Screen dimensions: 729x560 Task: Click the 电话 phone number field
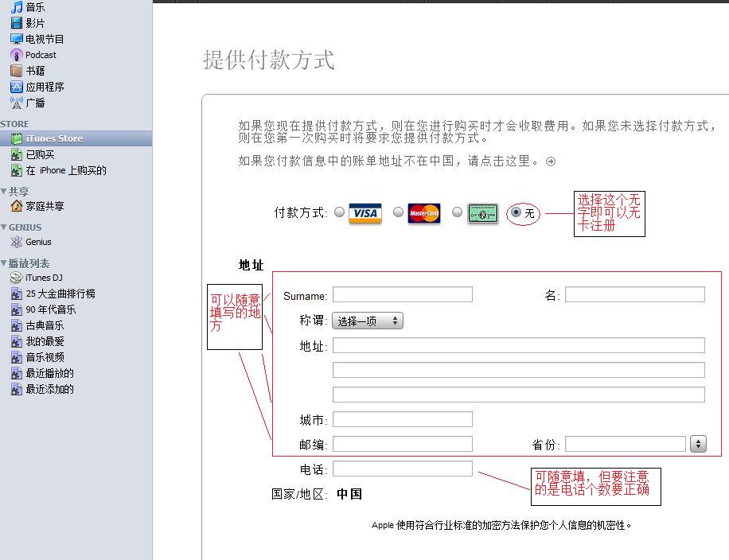(402, 469)
